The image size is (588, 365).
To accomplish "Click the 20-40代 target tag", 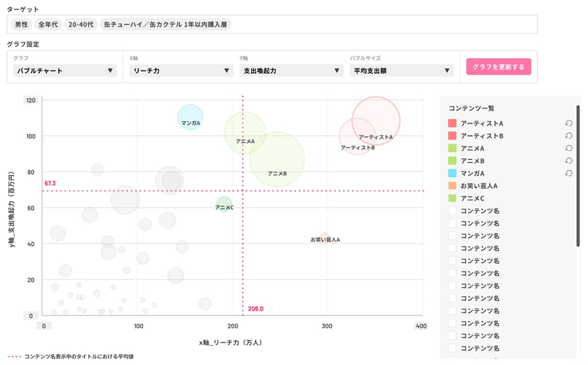I will pyautogui.click(x=81, y=24).
